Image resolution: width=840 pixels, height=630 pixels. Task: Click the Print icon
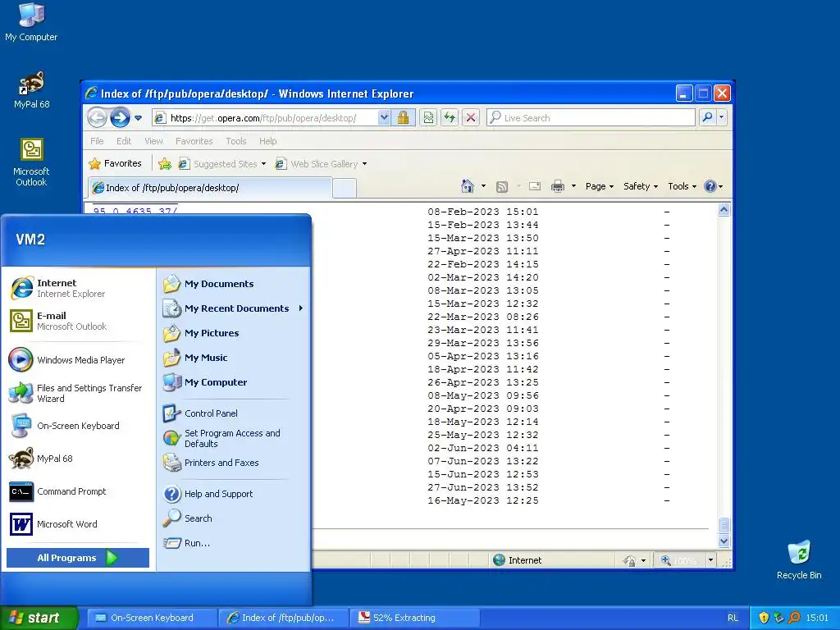pos(558,186)
